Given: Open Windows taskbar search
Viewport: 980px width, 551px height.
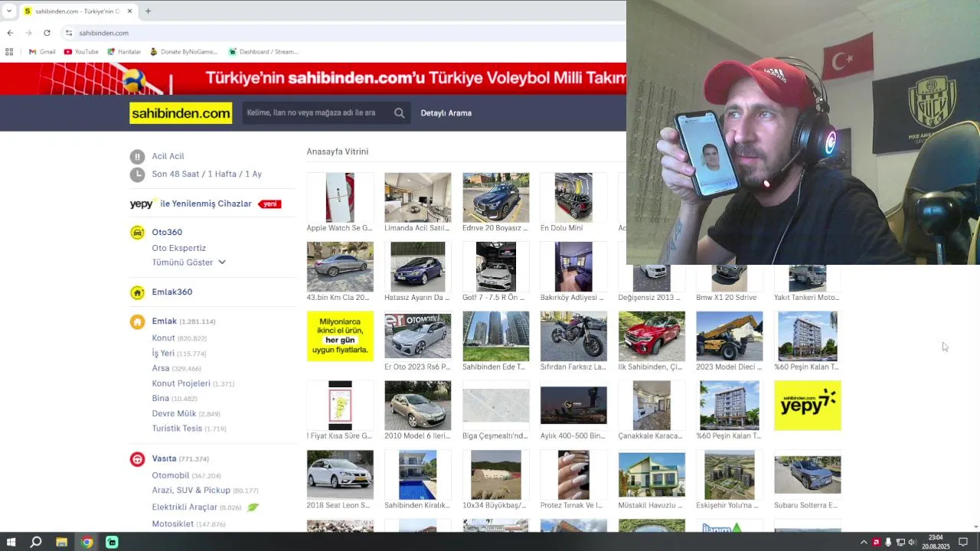Looking at the screenshot, I should coord(36,542).
